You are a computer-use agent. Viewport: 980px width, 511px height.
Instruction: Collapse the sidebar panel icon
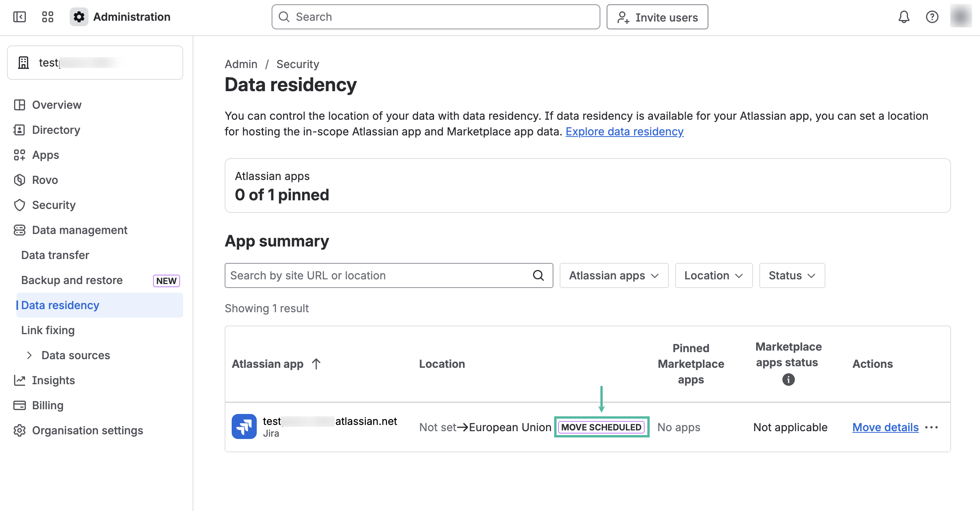click(20, 17)
